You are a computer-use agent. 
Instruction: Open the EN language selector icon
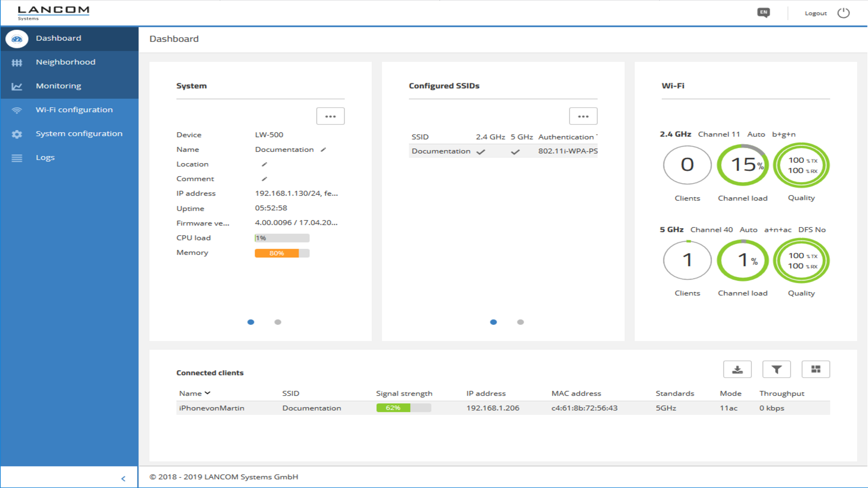tap(763, 13)
